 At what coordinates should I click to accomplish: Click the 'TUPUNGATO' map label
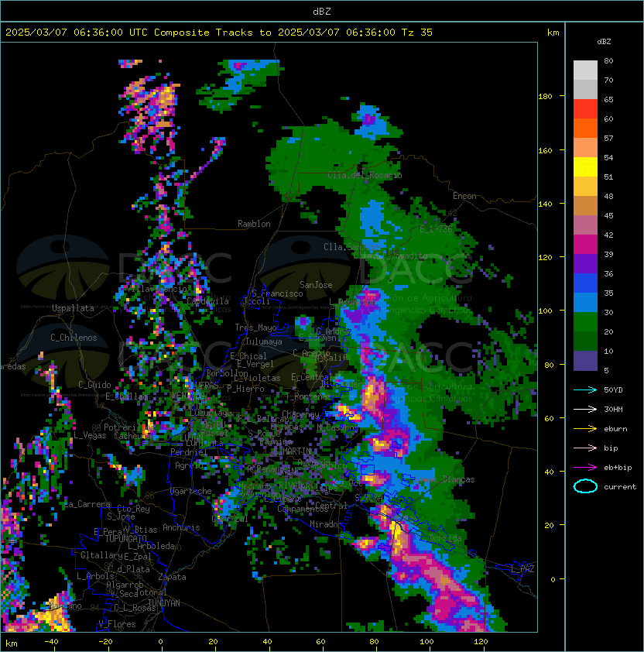(x=125, y=538)
